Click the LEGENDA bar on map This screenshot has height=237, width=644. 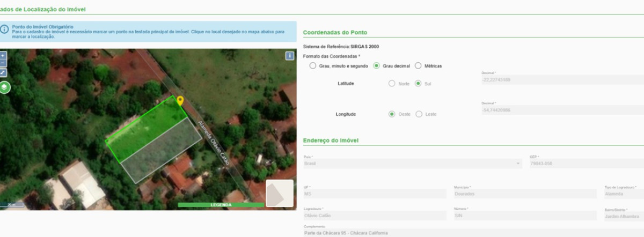(x=221, y=205)
